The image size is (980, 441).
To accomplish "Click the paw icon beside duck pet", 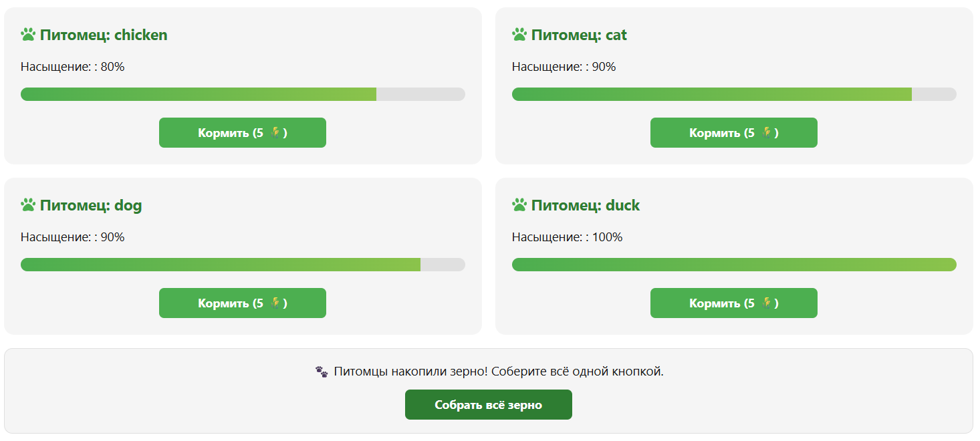I will (x=519, y=205).
